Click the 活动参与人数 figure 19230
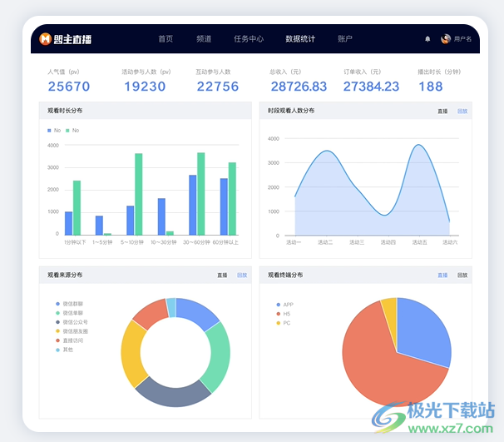This screenshot has height=442, width=504. coord(145,87)
